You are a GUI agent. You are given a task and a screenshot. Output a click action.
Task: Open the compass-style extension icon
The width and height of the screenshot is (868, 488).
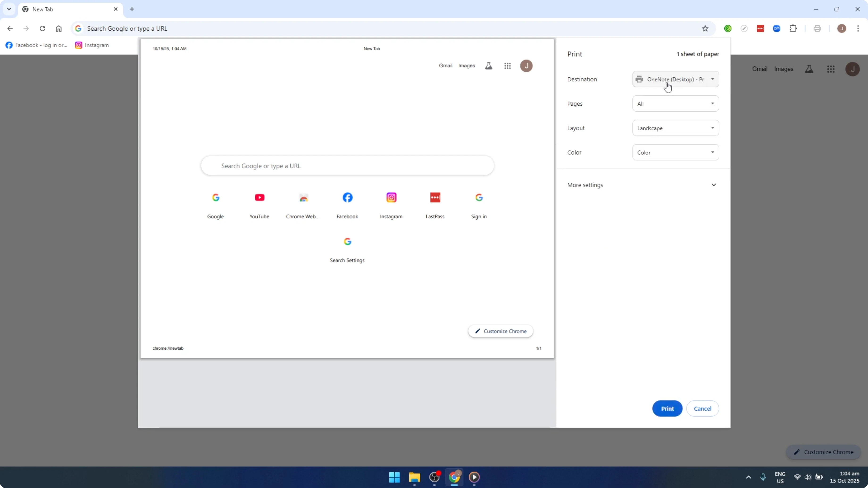pyautogui.click(x=744, y=29)
